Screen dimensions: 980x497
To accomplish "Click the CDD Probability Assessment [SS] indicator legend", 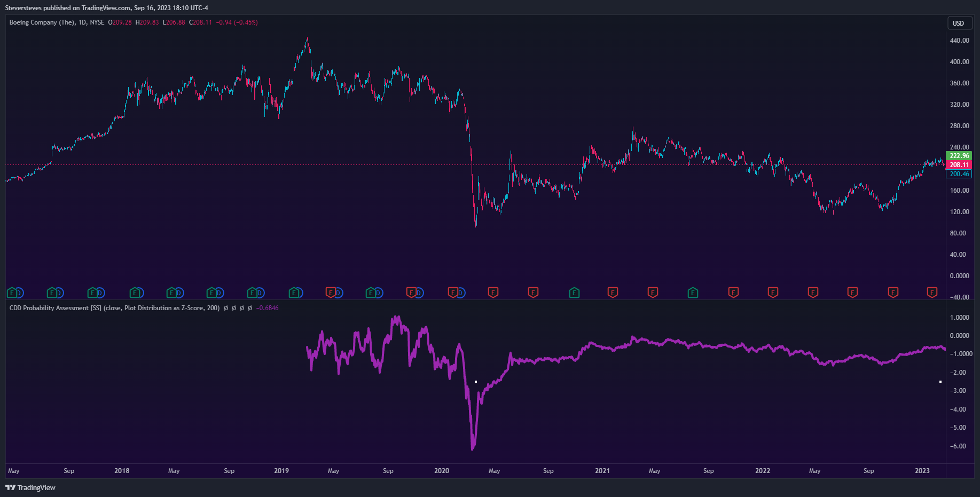I will pos(114,308).
